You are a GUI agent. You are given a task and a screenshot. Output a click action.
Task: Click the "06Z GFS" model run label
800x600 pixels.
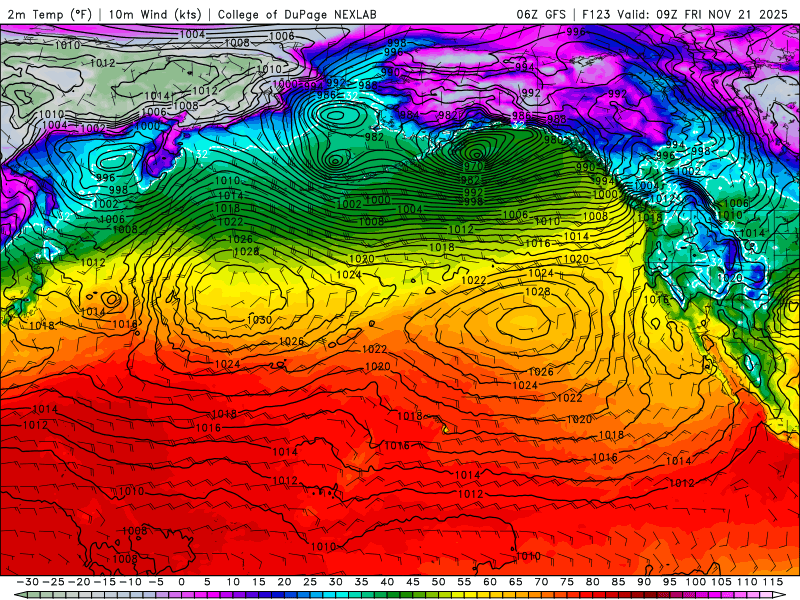click(x=541, y=14)
